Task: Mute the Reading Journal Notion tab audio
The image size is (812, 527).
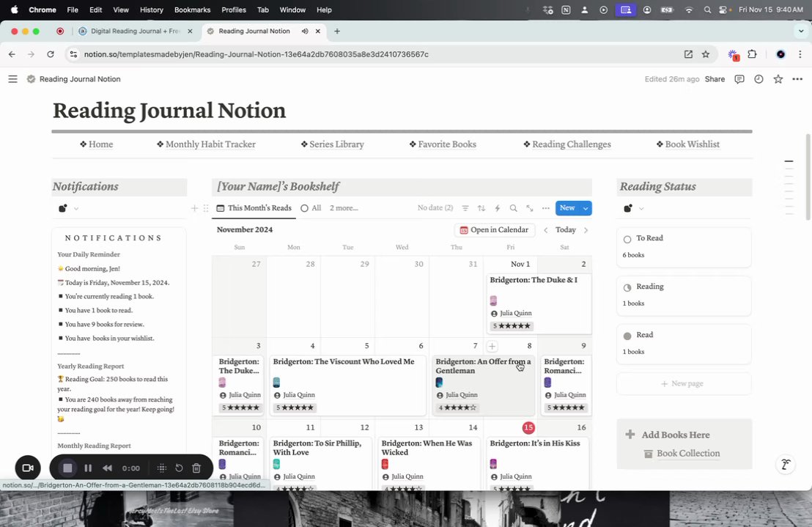Action: coord(305,31)
